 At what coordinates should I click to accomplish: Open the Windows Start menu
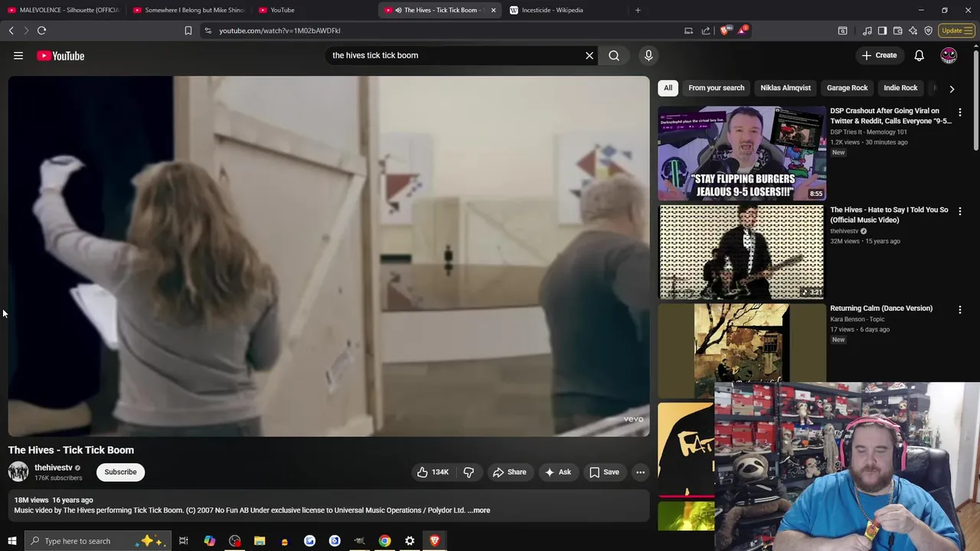tap(11, 541)
